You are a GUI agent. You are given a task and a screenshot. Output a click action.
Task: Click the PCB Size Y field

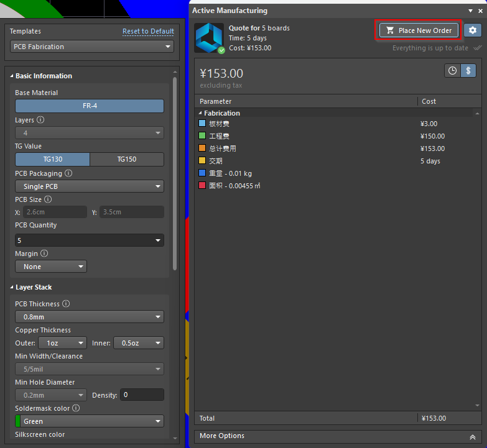(132, 213)
